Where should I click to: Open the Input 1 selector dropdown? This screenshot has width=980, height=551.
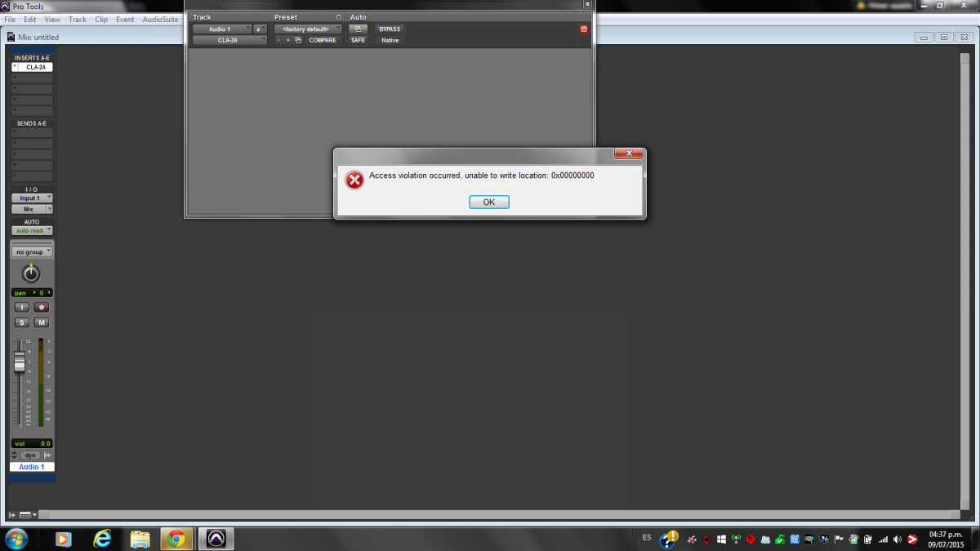pos(33,198)
